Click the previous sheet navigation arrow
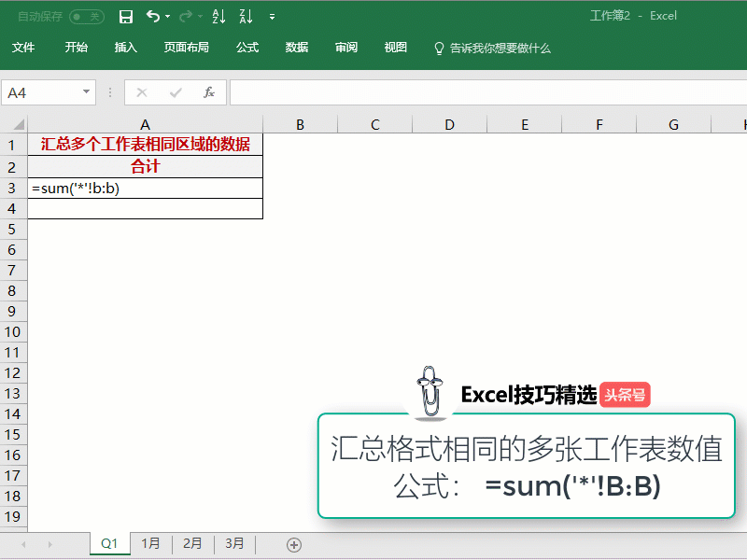The height and width of the screenshot is (560, 747). pyautogui.click(x=23, y=544)
